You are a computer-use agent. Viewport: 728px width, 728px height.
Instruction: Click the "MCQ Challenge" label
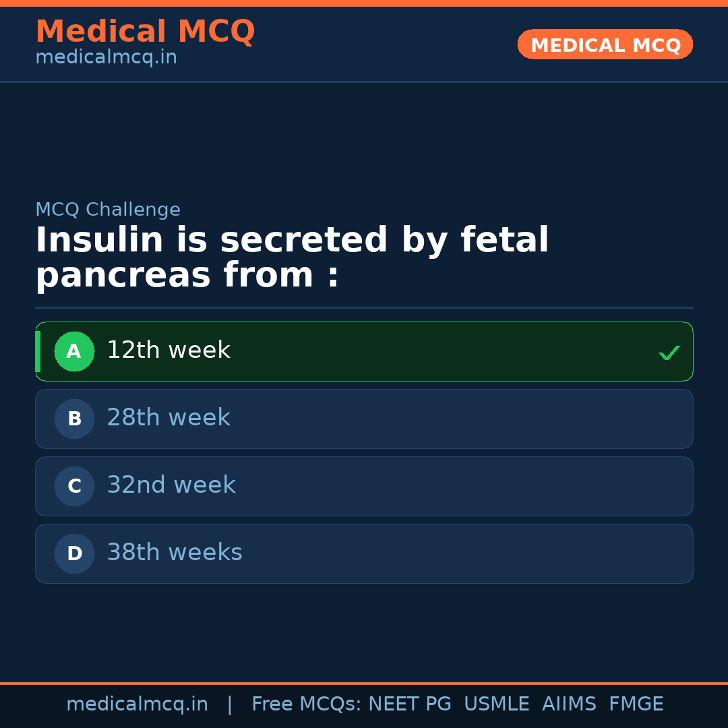(x=108, y=210)
